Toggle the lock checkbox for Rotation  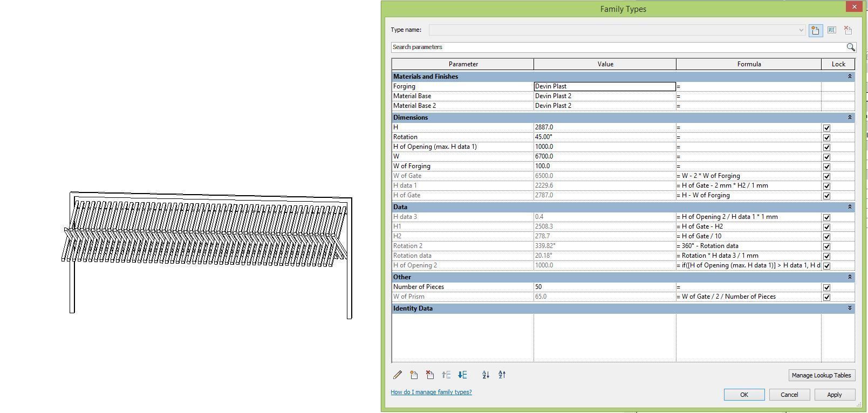826,137
